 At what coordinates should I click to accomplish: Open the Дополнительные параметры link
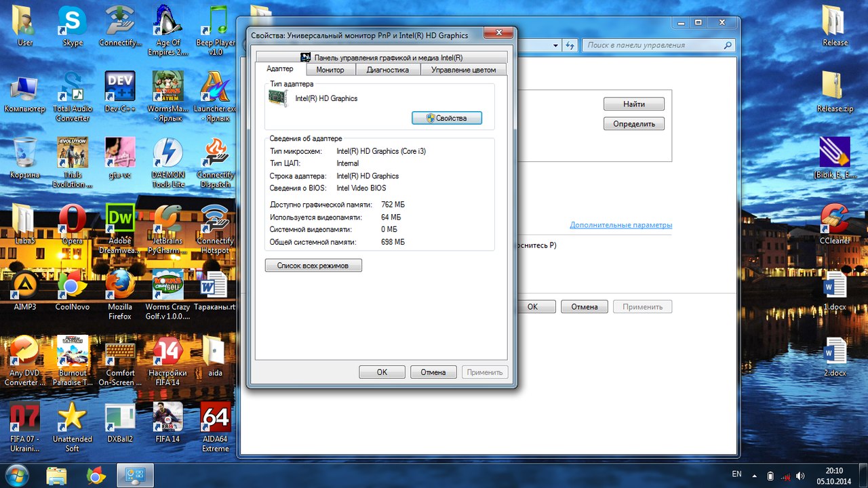tap(620, 225)
